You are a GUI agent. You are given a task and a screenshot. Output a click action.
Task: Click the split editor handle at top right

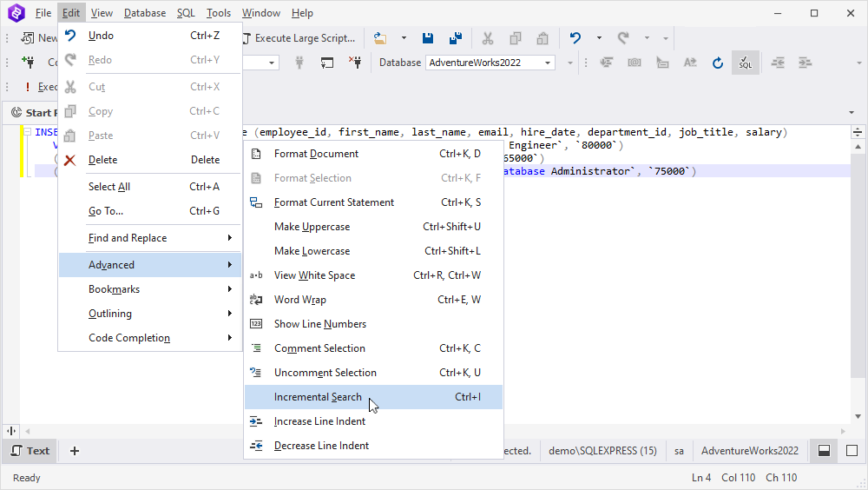click(x=858, y=132)
